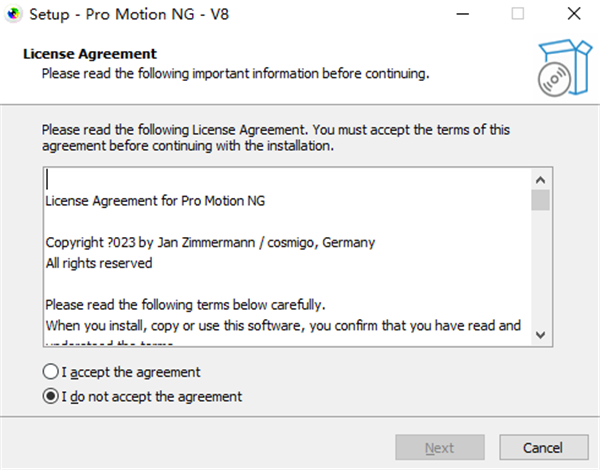Click the maximize button in the title bar

(x=517, y=15)
